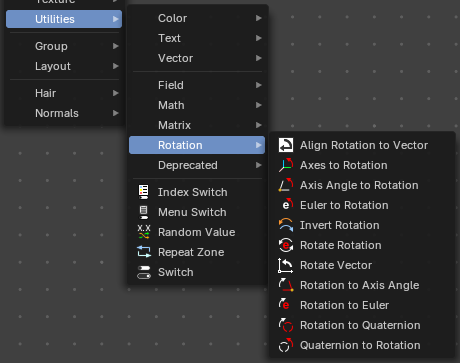Click the Axes to Rotation icon
This screenshot has width=460, height=363.
(x=286, y=165)
